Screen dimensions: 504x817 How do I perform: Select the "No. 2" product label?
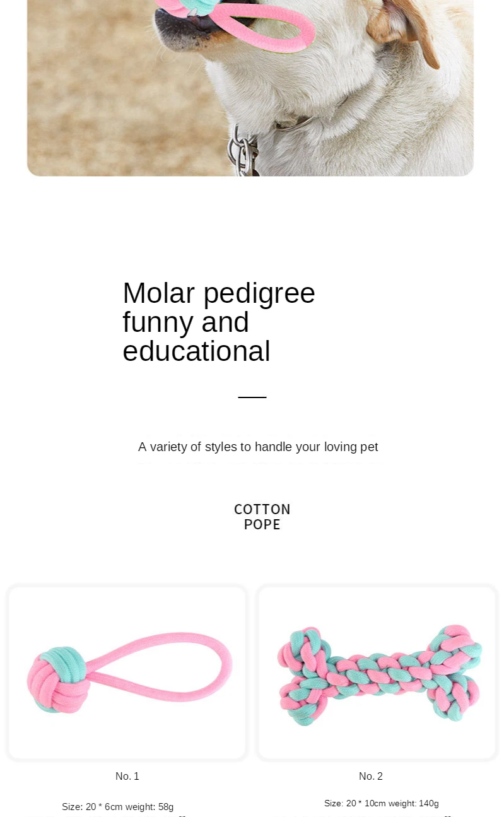(371, 776)
